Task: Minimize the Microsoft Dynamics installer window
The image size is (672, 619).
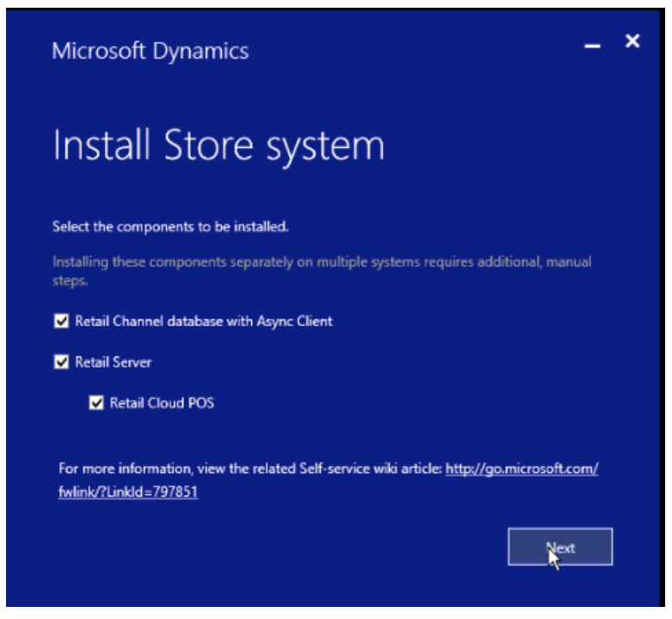Action: [x=592, y=46]
